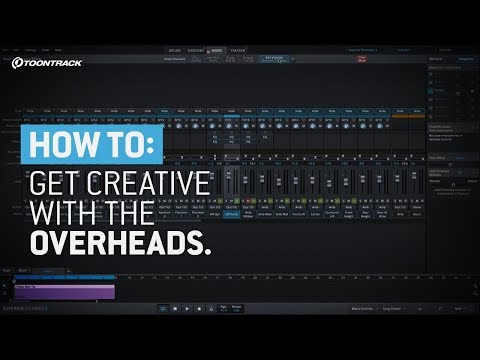The width and height of the screenshot is (480, 360).
Task: Click the stop button in transport
Action: pyautogui.click(x=175, y=309)
